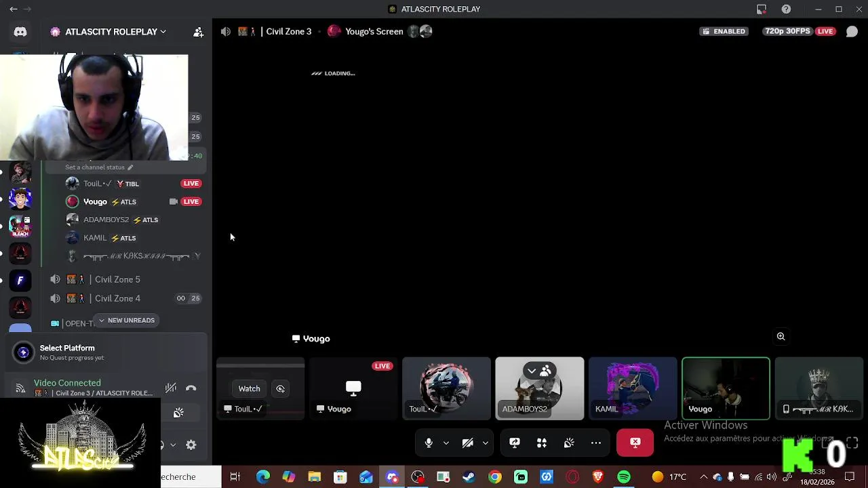Open the Help question-mark icon
Image resolution: width=868 pixels, height=488 pixels.
pyautogui.click(x=786, y=9)
